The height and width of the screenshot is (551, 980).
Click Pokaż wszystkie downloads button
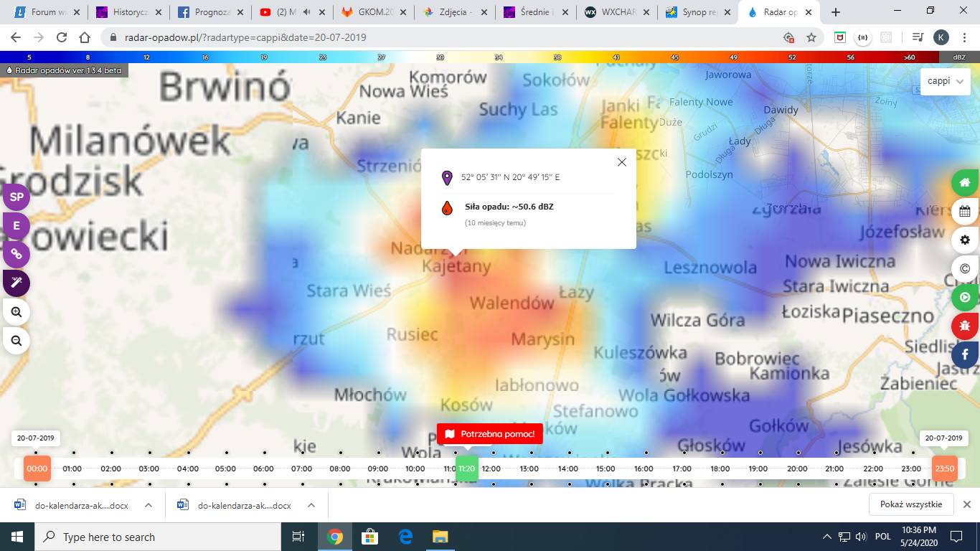910,504
